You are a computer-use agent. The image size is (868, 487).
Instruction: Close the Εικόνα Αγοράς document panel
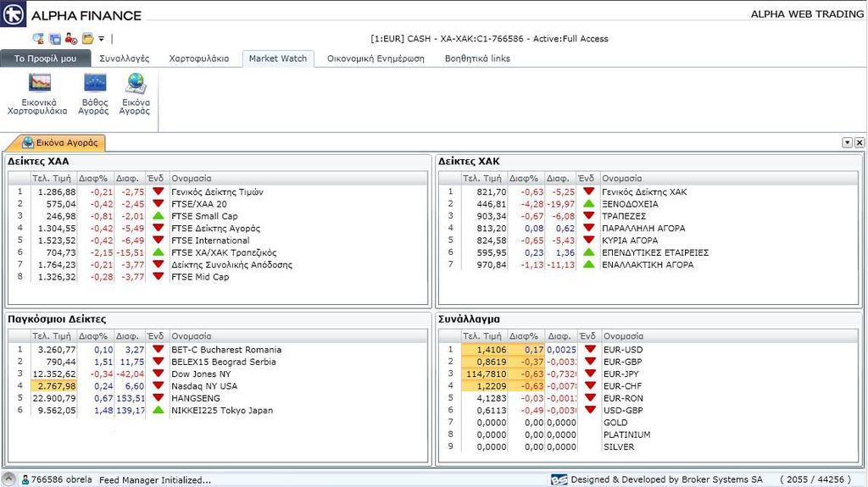(860, 143)
